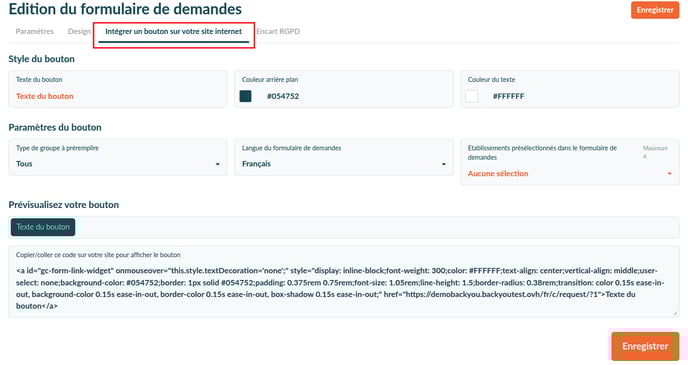The image size is (688, 365).
Task: Click the preview Texte du bouton button
Action: (43, 227)
